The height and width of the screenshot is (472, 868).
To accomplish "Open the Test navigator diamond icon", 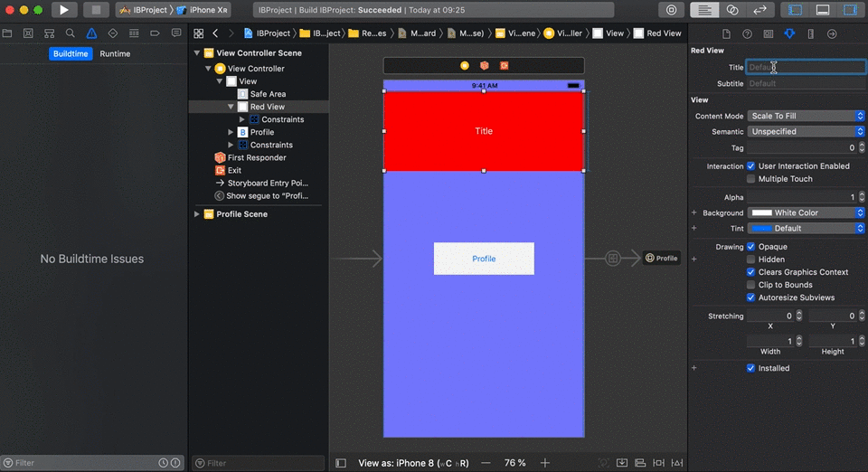I will tap(112, 33).
